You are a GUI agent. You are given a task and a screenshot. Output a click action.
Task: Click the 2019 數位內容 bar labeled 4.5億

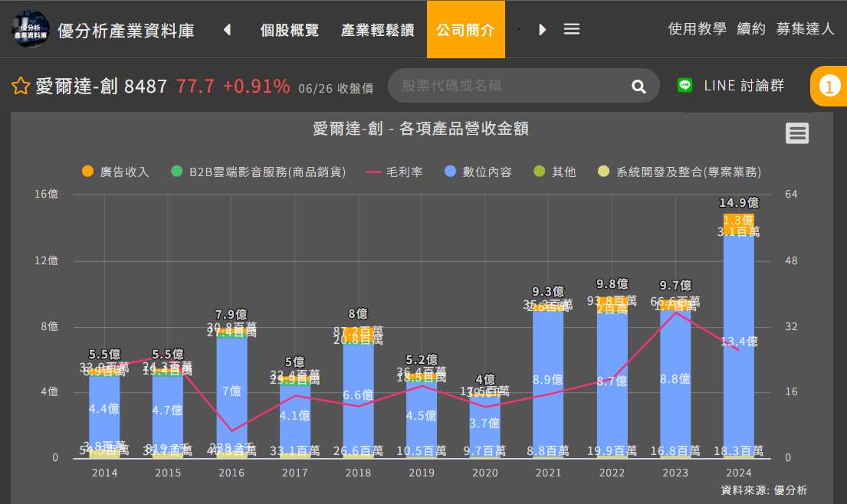pos(422,419)
